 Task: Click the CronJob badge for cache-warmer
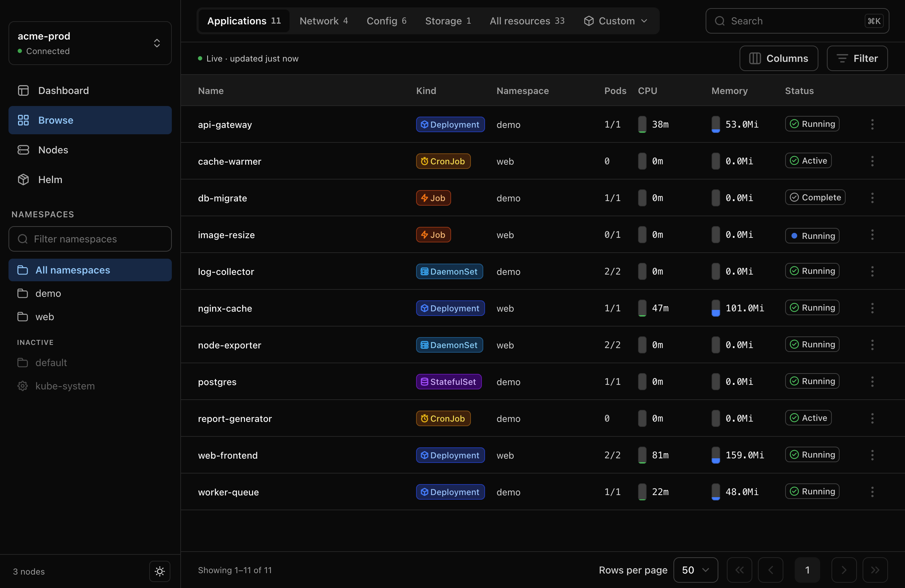coord(443,161)
